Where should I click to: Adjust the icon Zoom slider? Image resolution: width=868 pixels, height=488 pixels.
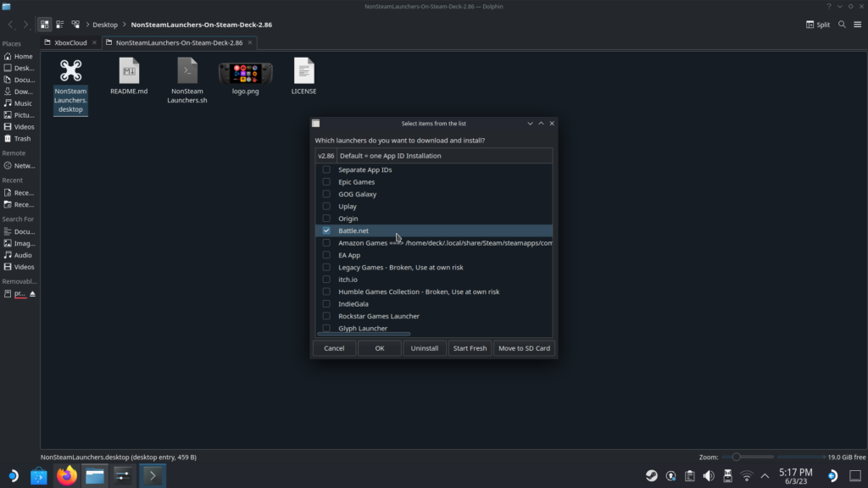pos(736,457)
